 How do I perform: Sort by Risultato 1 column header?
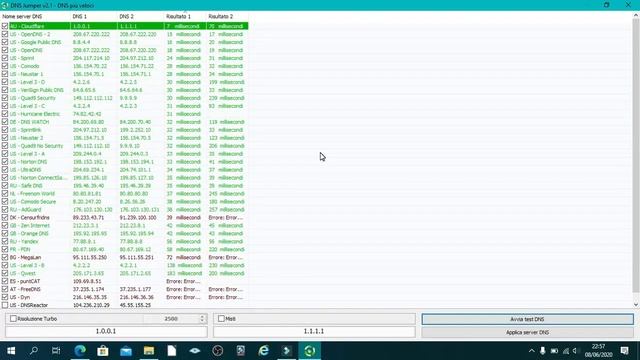(185, 16)
